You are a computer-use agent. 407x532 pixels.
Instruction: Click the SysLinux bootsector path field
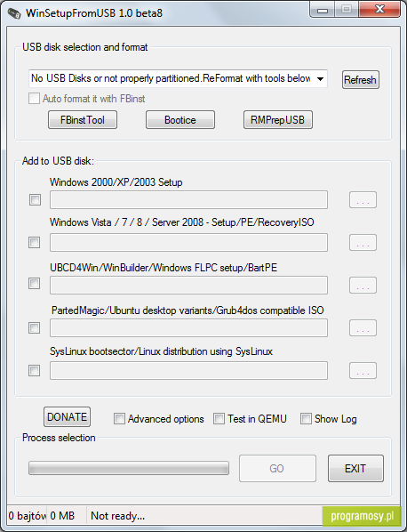pos(188,370)
